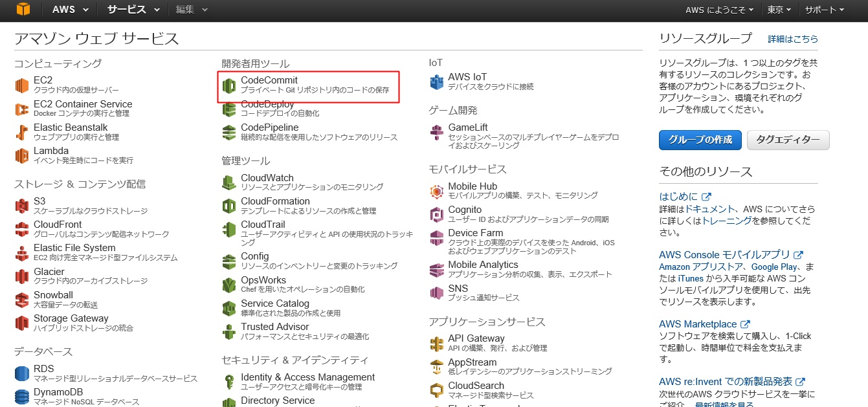Click the EC2 service icon

tap(23, 85)
